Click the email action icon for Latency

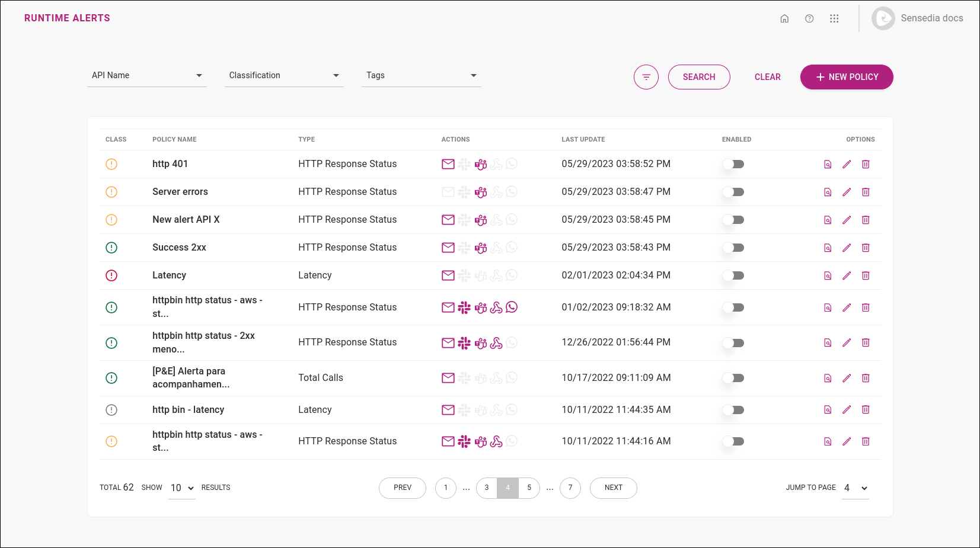pyautogui.click(x=448, y=275)
